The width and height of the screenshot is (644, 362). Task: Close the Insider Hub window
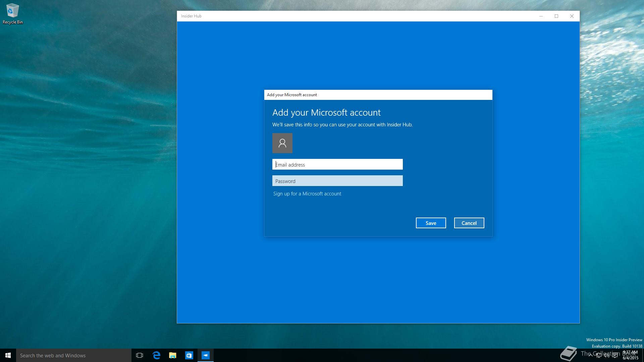[x=572, y=16]
